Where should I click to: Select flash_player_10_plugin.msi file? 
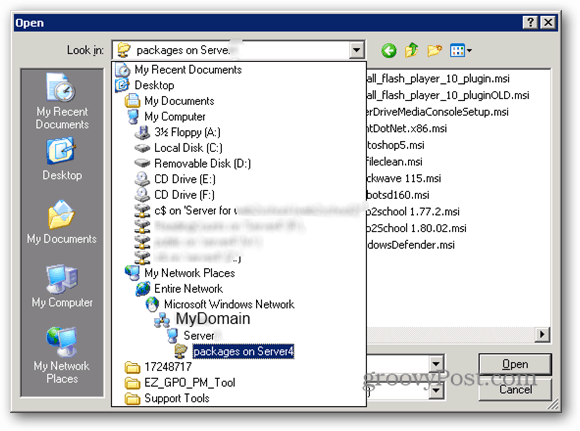tap(438, 78)
